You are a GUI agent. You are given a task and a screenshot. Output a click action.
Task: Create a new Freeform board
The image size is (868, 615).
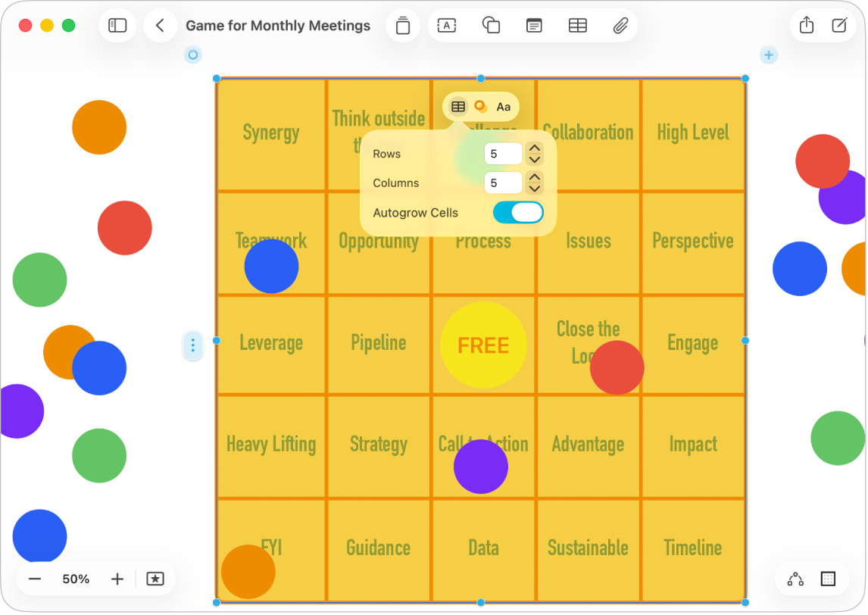click(x=839, y=25)
